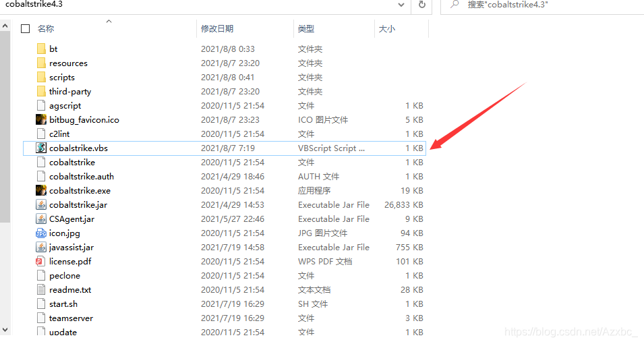Image resolution: width=644 pixels, height=344 pixels.
Task: Click the readme.txt text file icon
Action: coord(41,290)
